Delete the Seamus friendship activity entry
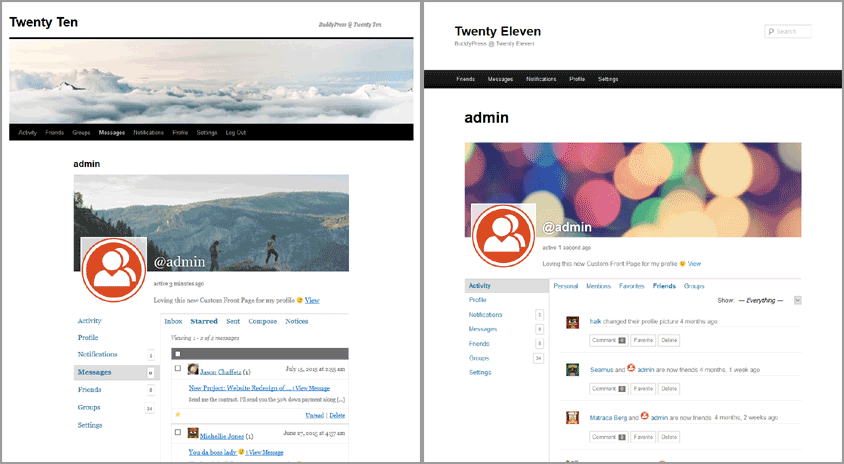 (x=670, y=388)
